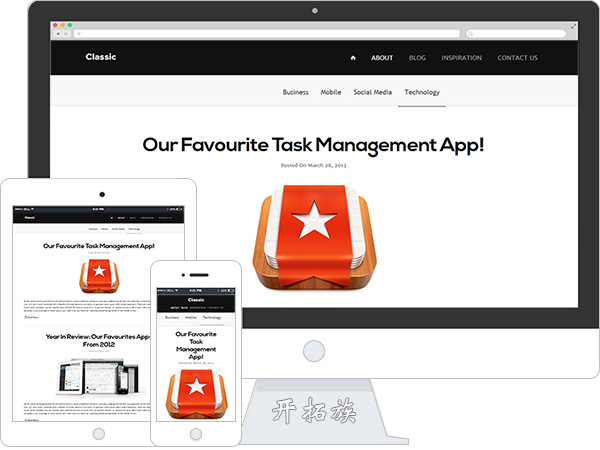The image size is (600, 450).
Task: Focus the browser address bar
Action: click(x=267, y=34)
